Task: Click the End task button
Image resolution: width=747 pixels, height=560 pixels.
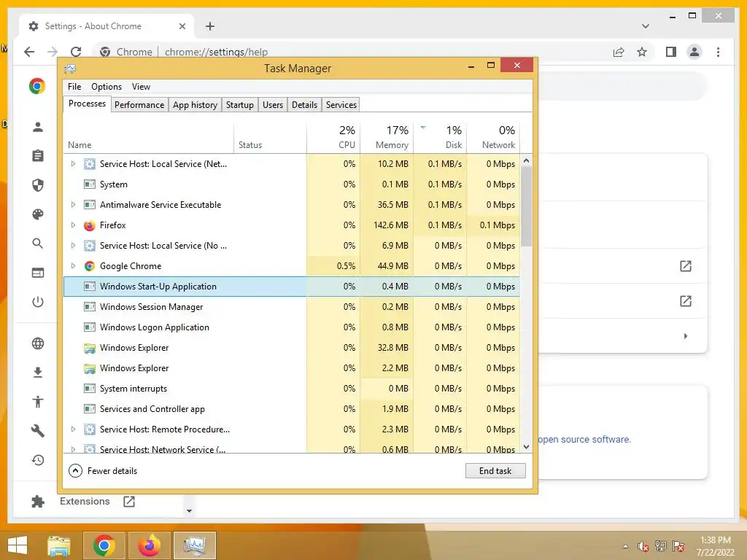Action: (x=495, y=471)
